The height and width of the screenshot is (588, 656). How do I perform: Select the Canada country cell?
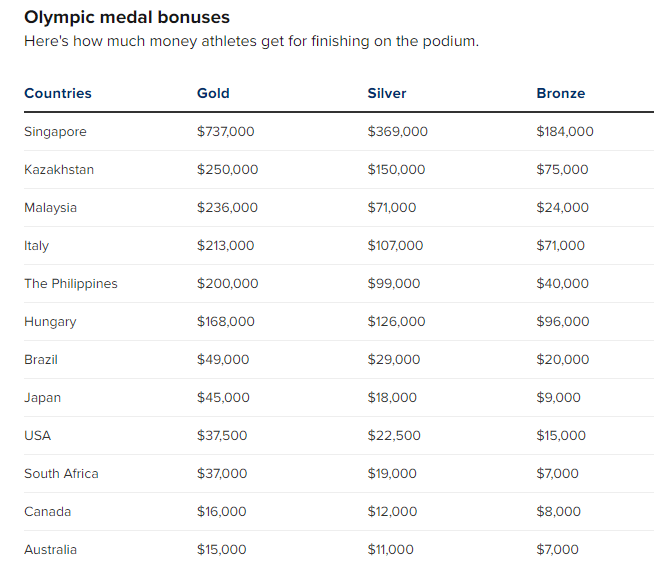coord(48,512)
